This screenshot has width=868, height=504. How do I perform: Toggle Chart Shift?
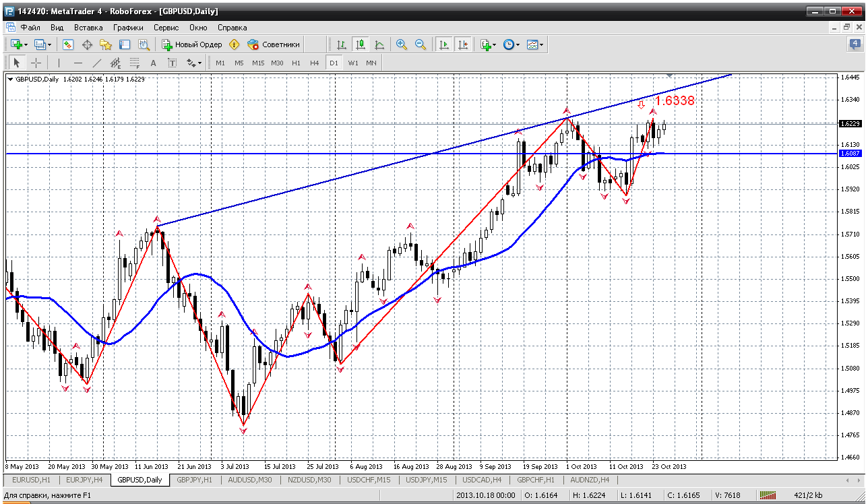463,44
